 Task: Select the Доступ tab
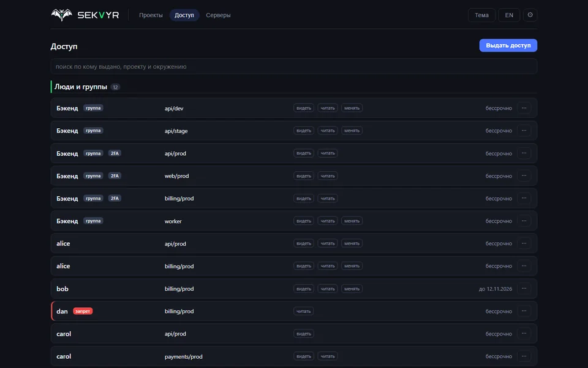(184, 15)
